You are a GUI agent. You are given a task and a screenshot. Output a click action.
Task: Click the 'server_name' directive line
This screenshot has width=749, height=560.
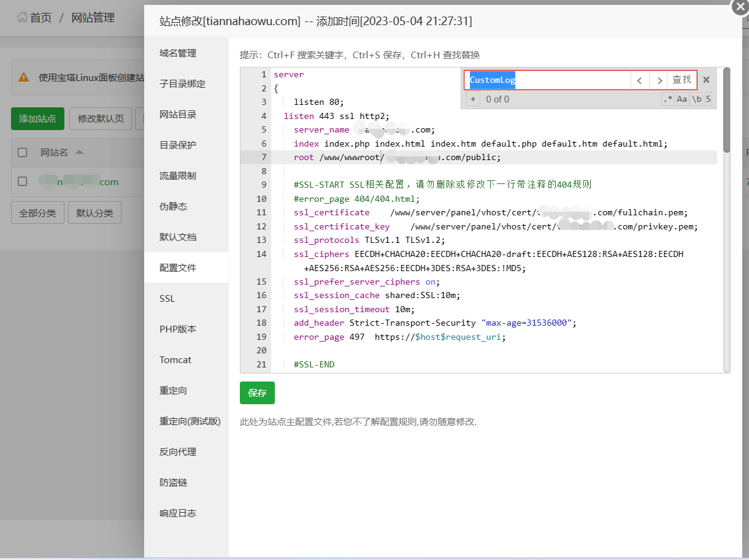(x=364, y=129)
